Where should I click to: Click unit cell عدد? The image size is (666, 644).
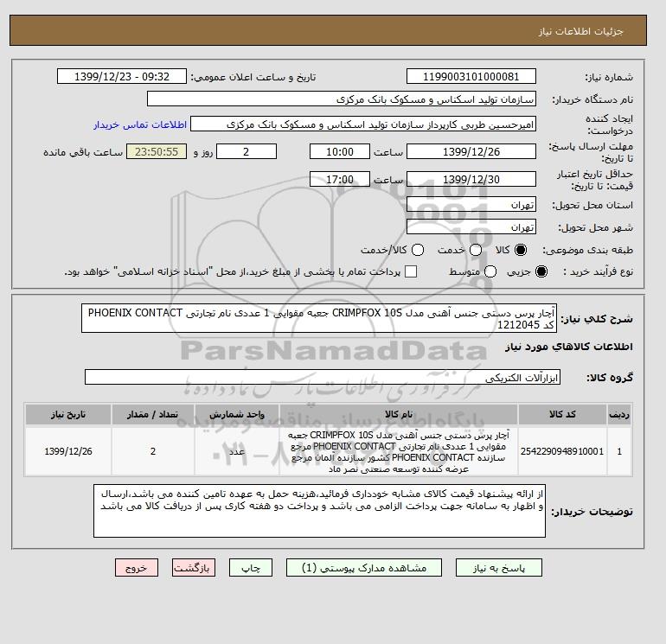[237, 451]
